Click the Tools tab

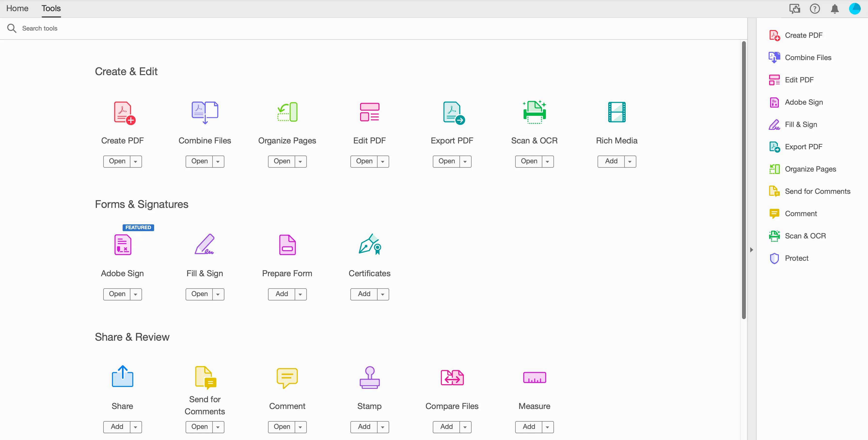click(51, 8)
